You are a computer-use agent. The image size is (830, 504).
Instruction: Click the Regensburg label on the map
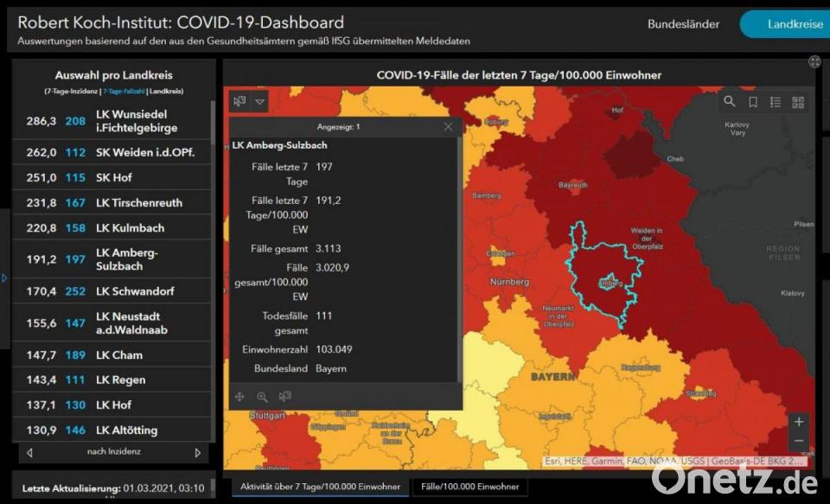tap(641, 367)
